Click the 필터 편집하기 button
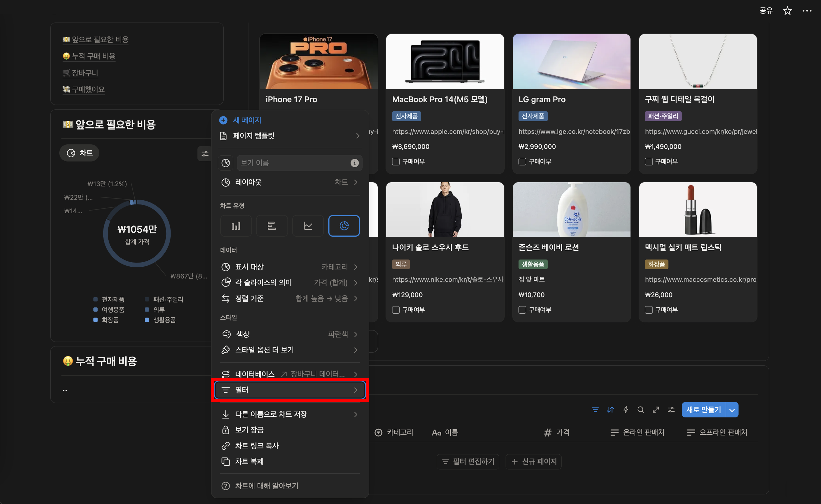 468,461
